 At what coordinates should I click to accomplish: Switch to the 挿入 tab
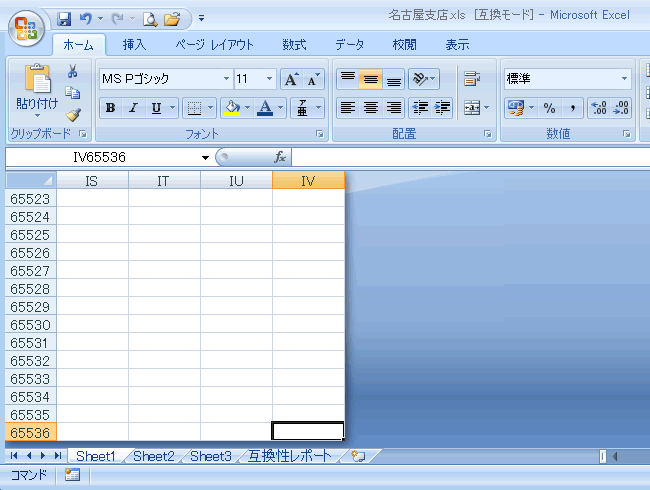coord(134,45)
